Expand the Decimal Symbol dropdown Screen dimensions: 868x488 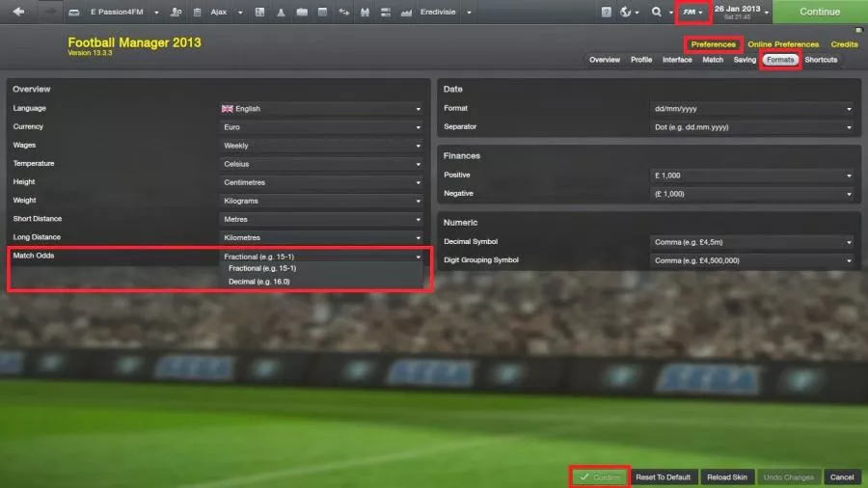coord(751,242)
